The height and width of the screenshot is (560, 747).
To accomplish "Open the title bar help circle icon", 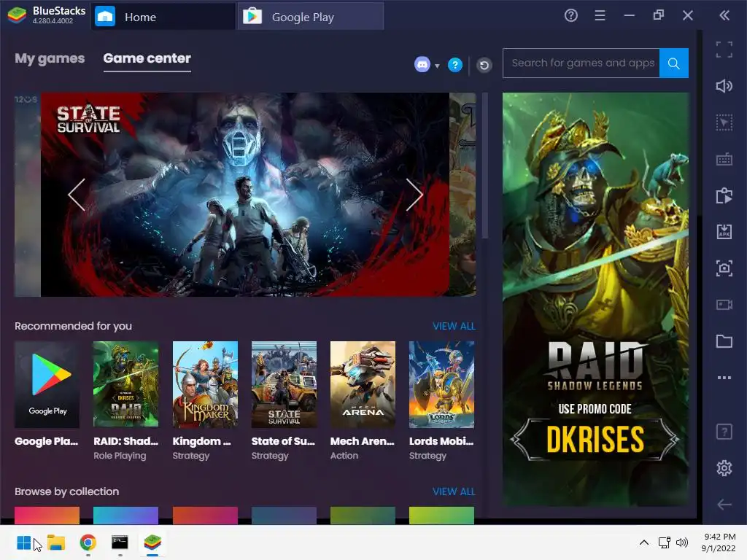I will pos(570,16).
